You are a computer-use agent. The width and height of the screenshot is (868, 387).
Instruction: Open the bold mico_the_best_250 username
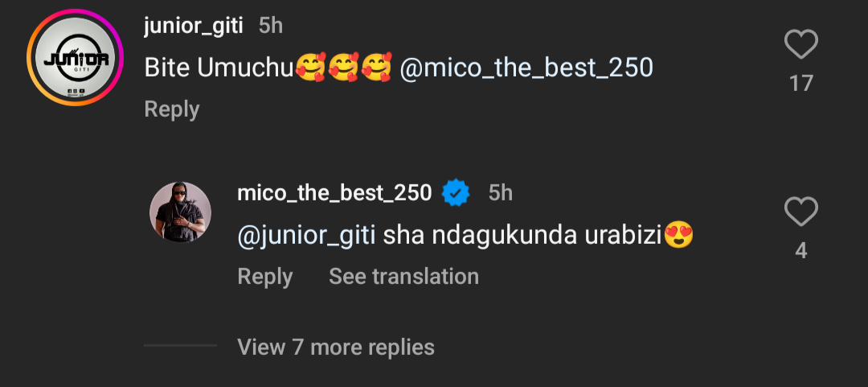pos(334,193)
